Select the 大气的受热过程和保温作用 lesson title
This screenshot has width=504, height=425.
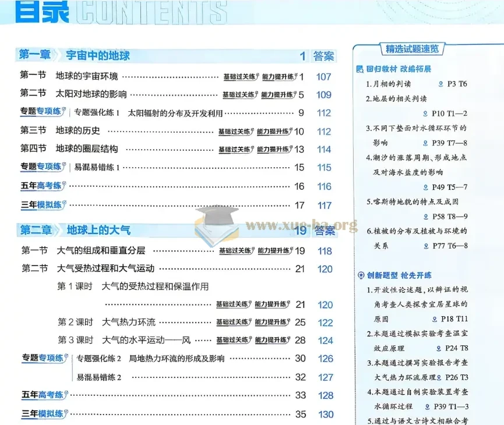(x=155, y=286)
